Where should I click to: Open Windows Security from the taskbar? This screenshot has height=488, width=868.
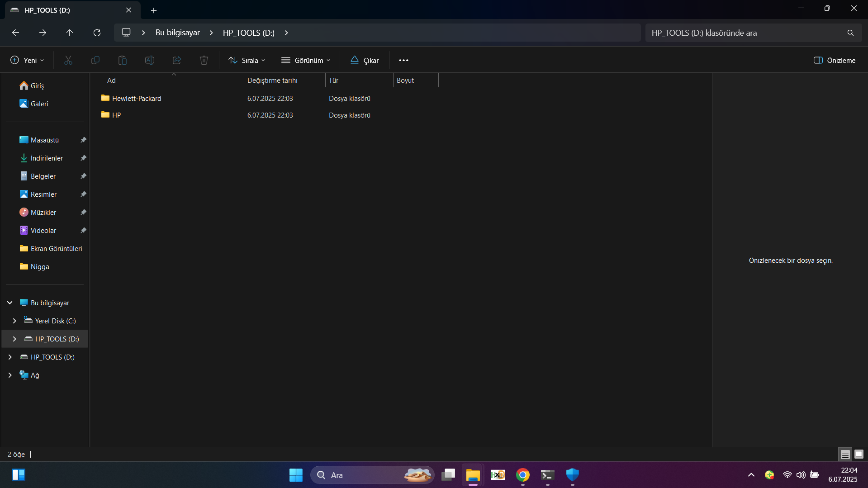click(572, 475)
